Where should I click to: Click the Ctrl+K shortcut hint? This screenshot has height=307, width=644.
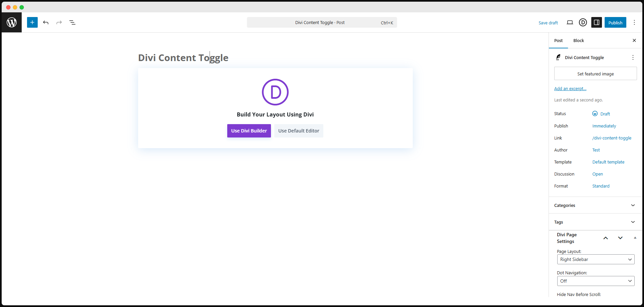[x=387, y=23]
